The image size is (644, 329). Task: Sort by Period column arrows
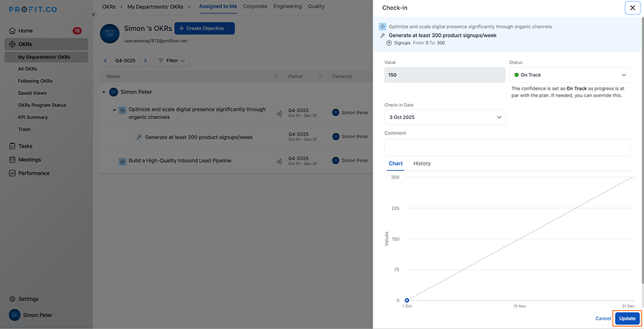(x=320, y=76)
